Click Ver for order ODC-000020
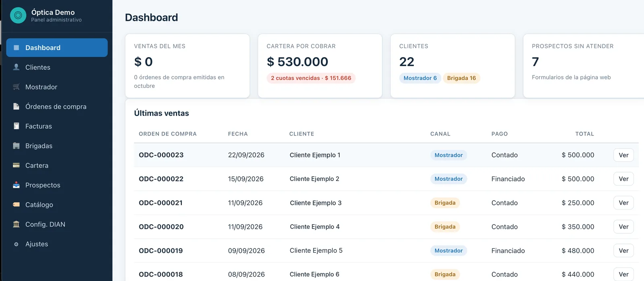 point(623,227)
